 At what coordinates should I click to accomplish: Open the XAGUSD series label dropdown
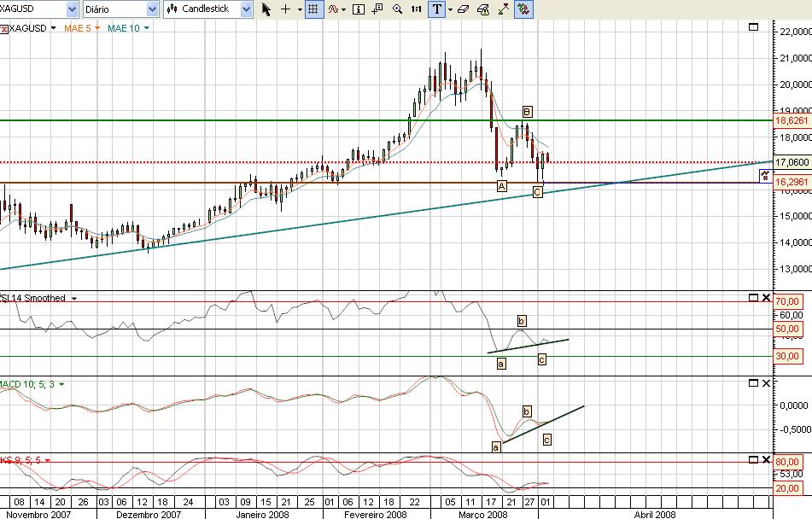[x=53, y=28]
